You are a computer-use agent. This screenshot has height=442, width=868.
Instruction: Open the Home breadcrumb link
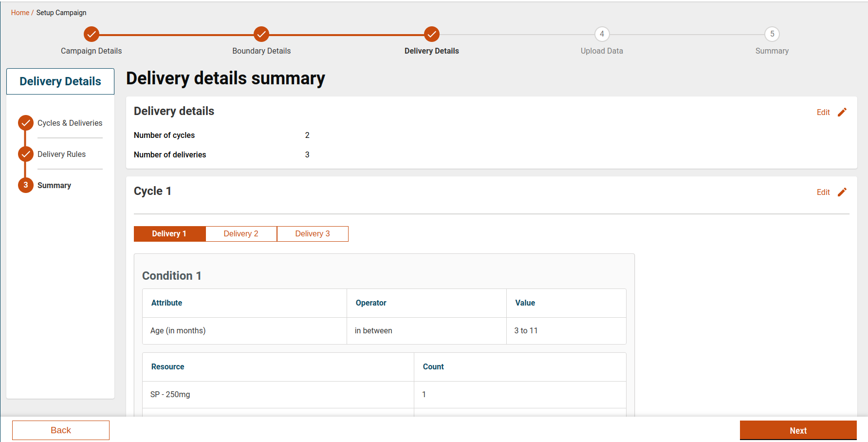pos(20,13)
